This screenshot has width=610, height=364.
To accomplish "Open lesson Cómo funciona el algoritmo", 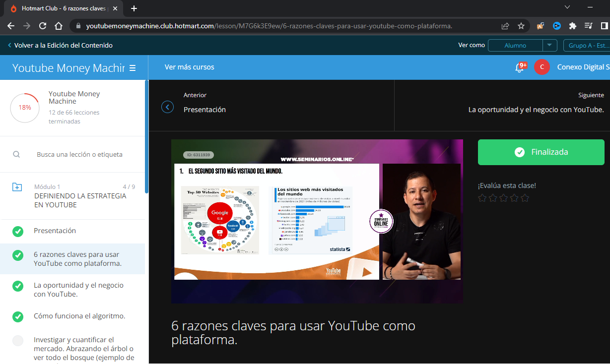I will point(79,316).
